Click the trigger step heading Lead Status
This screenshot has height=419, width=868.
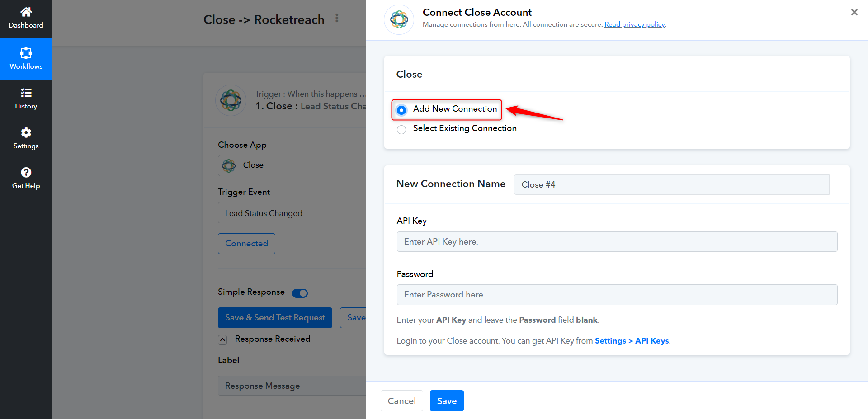[x=311, y=106]
